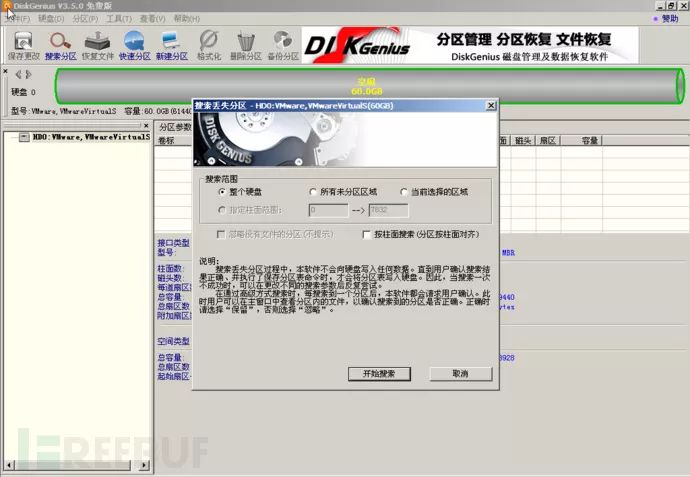Click left arrow of tree panel scrollbar
The width and height of the screenshot is (690, 477).
tap(9, 465)
